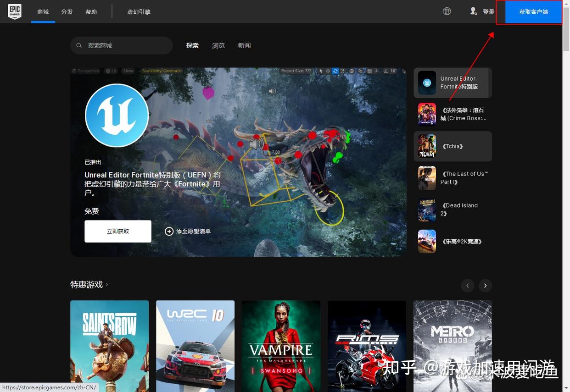The image size is (570, 392).
Task: Click the user profile icon beside 登录
Action: [474, 11]
